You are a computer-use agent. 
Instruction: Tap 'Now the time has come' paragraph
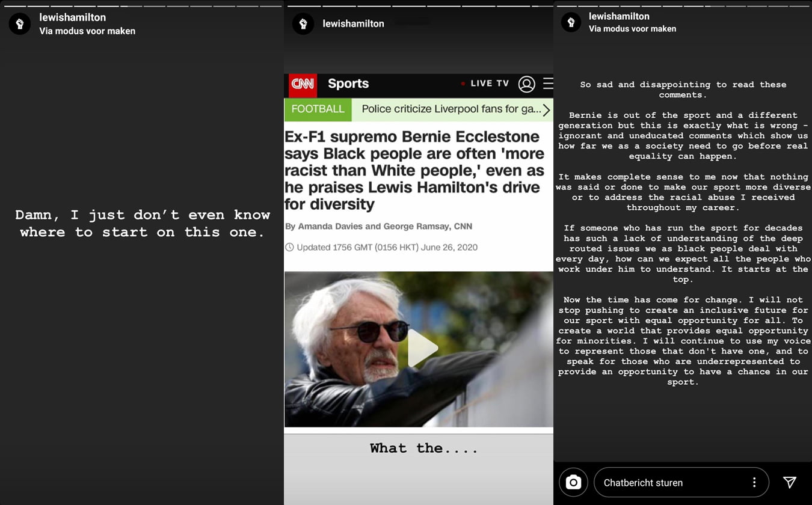pos(683,341)
